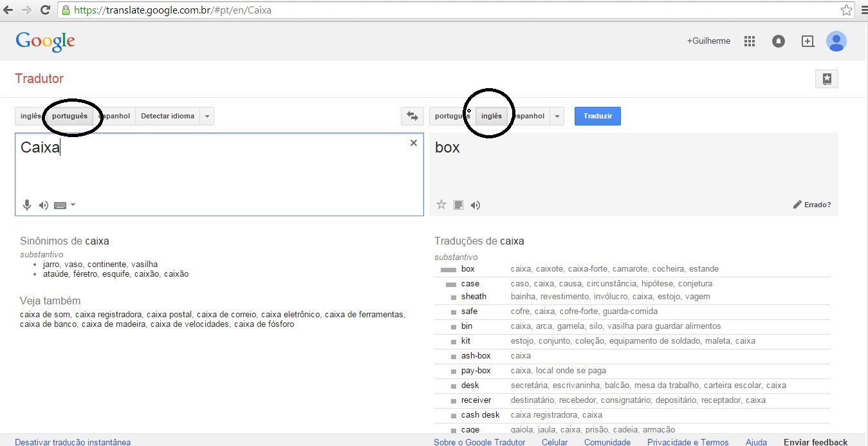Open Sobre o Google Tradutor
This screenshot has width=868, height=446.
(x=479, y=442)
